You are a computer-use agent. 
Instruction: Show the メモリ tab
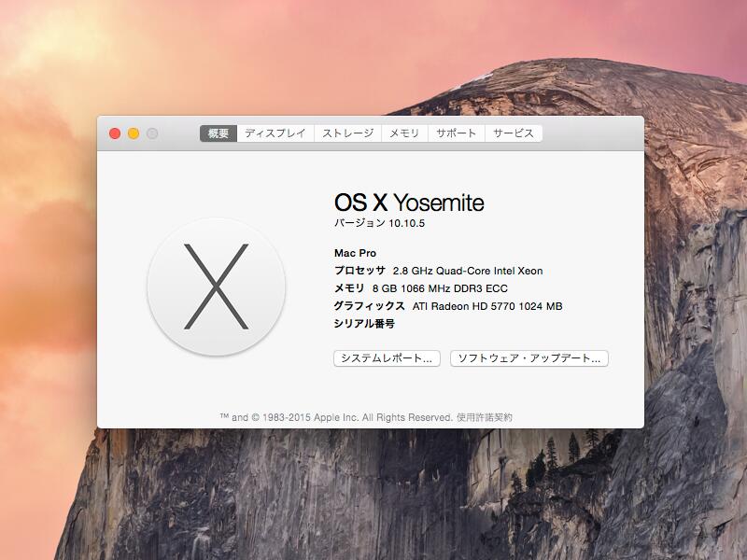404,133
